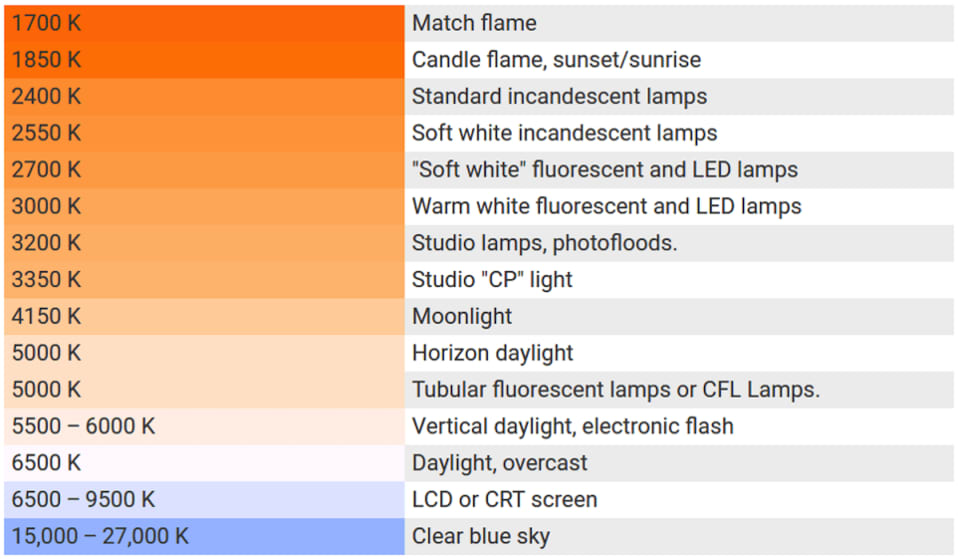Click Warm white fluorescent and LED lamps
Image resolution: width=960 pixels, height=559 pixels.
click(606, 207)
